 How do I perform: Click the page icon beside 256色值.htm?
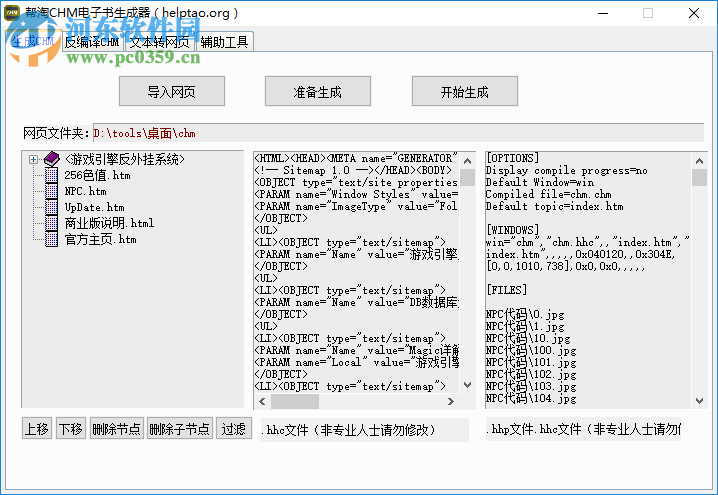pyautogui.click(x=51, y=175)
